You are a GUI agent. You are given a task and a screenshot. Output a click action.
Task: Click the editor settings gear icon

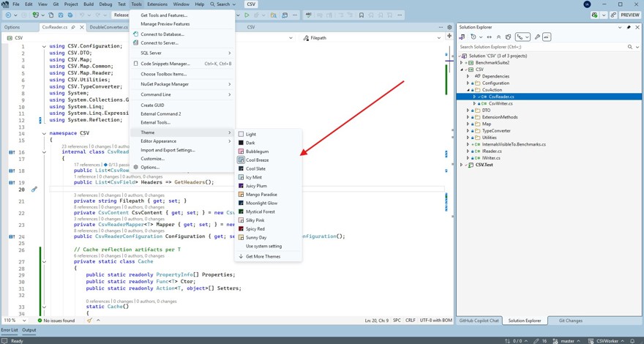[x=450, y=27]
